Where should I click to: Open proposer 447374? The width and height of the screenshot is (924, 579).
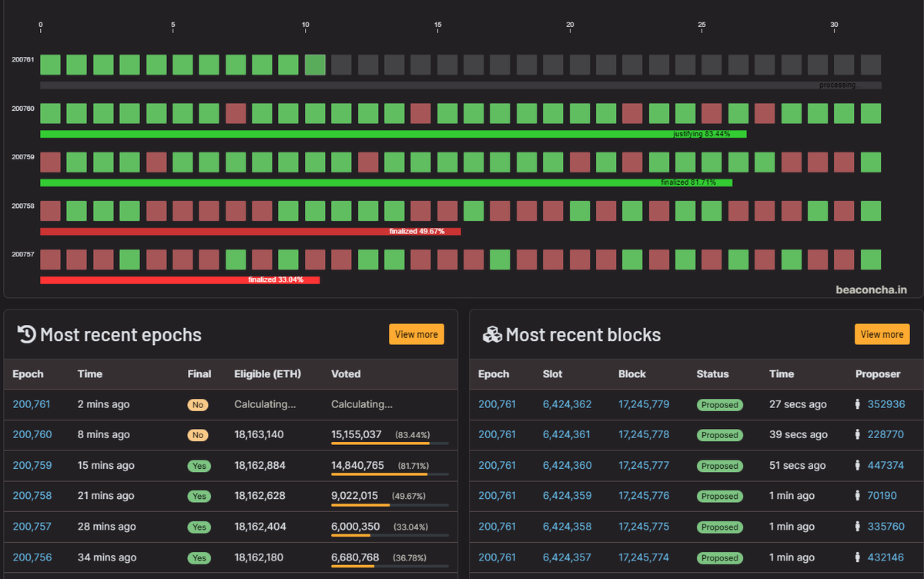tap(886, 465)
